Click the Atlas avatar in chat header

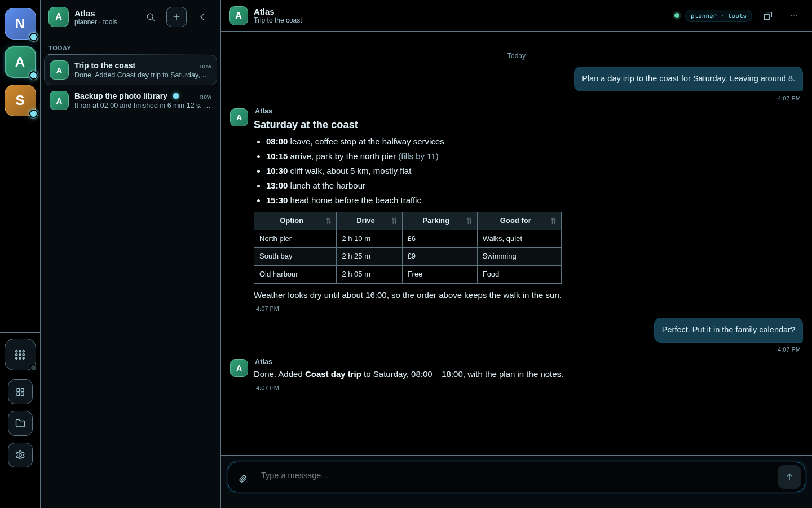(x=239, y=16)
